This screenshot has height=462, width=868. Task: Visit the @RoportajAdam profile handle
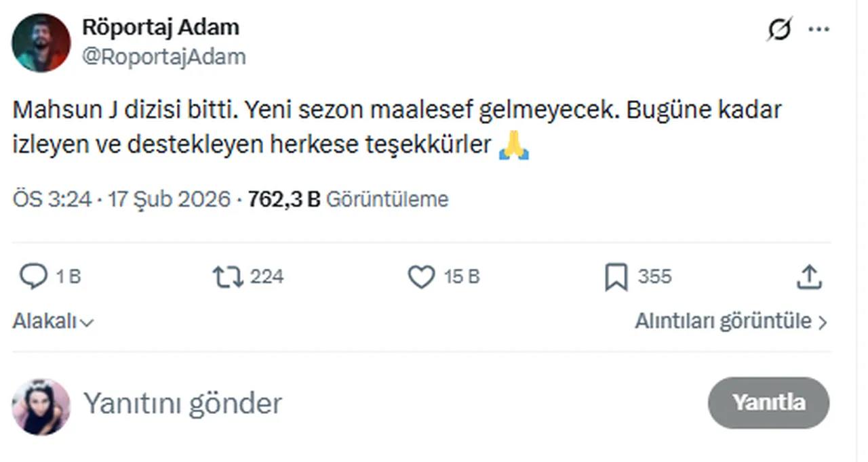(165, 57)
